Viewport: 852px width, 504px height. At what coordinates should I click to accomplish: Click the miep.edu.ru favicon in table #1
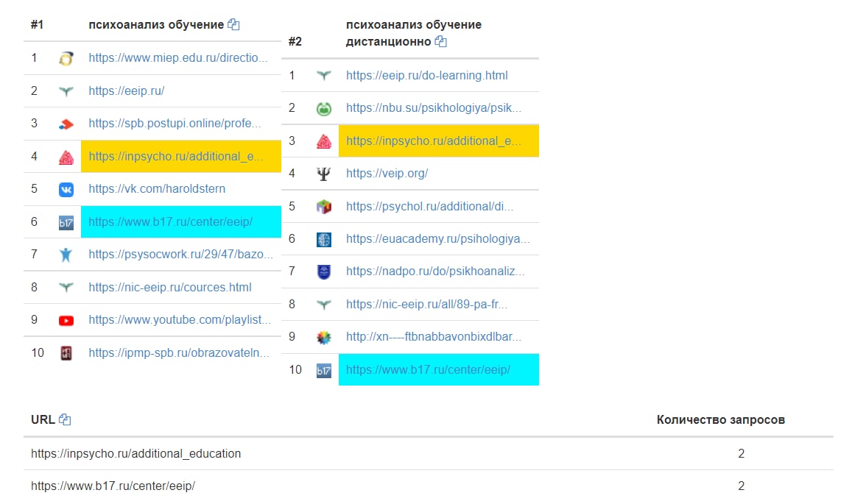click(66, 58)
